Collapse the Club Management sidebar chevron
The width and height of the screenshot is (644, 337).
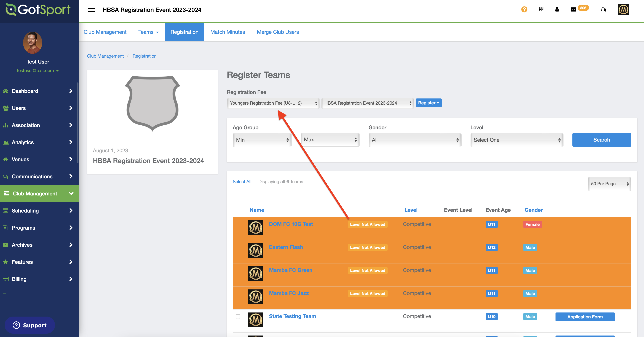71,193
